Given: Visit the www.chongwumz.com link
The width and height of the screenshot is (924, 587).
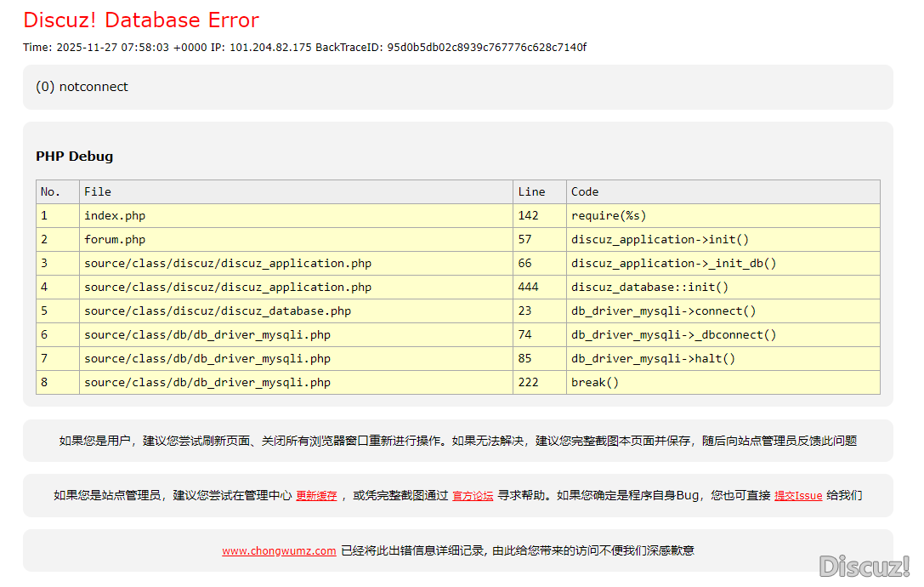Looking at the screenshot, I should [279, 551].
